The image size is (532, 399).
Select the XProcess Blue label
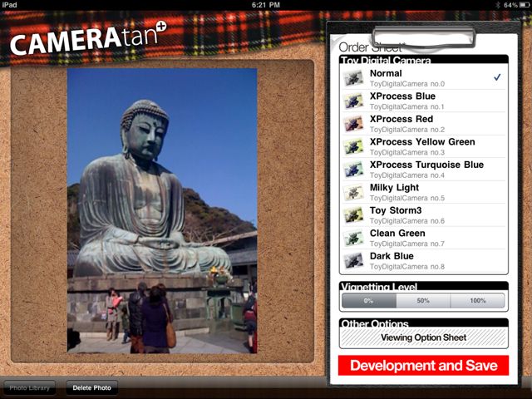[x=402, y=96]
